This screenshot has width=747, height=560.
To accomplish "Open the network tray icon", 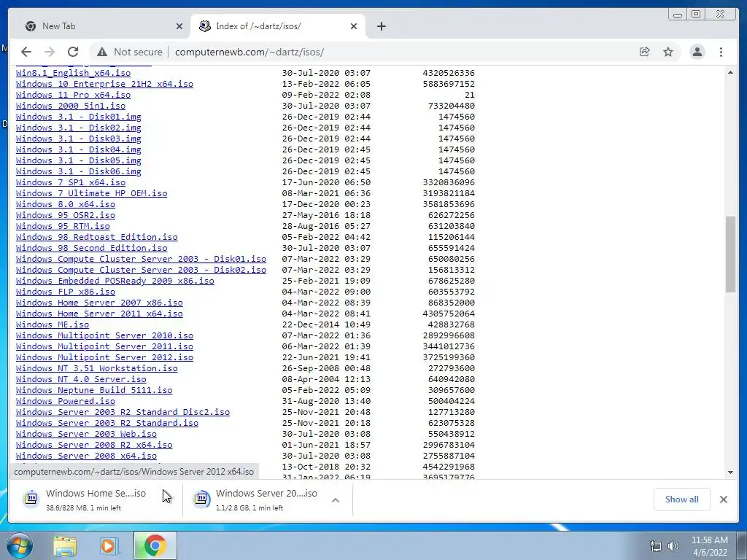I will [656, 546].
